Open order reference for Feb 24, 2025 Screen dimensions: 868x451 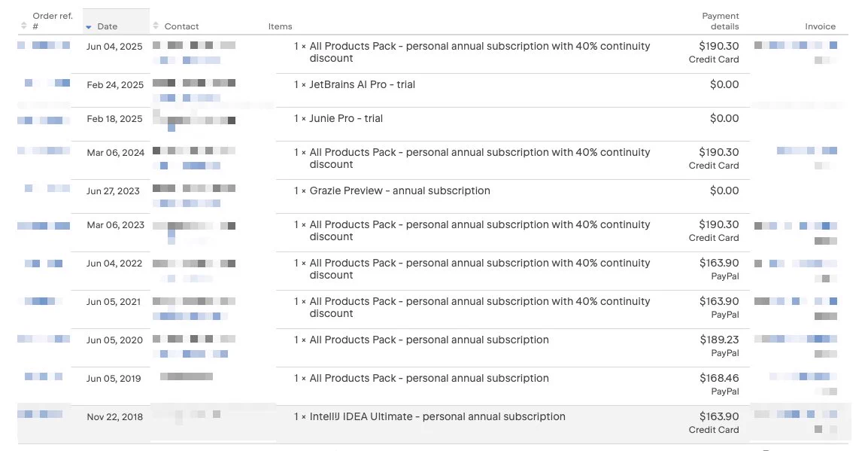click(47, 83)
